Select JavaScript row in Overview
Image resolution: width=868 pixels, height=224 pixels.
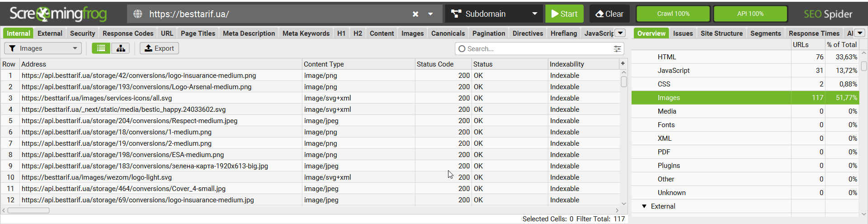(745, 70)
